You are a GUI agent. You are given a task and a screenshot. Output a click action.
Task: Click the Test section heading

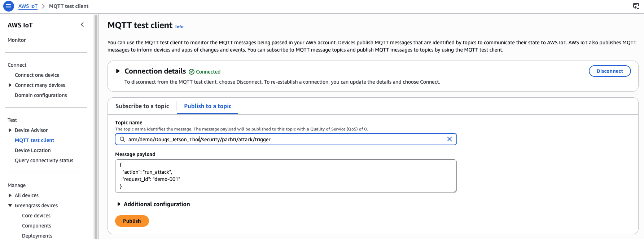click(x=12, y=120)
